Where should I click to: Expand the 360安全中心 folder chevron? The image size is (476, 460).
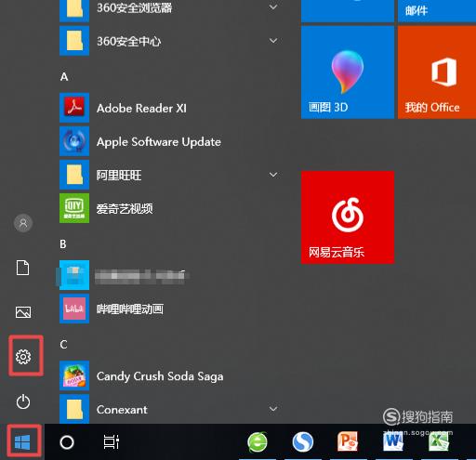pos(273,41)
